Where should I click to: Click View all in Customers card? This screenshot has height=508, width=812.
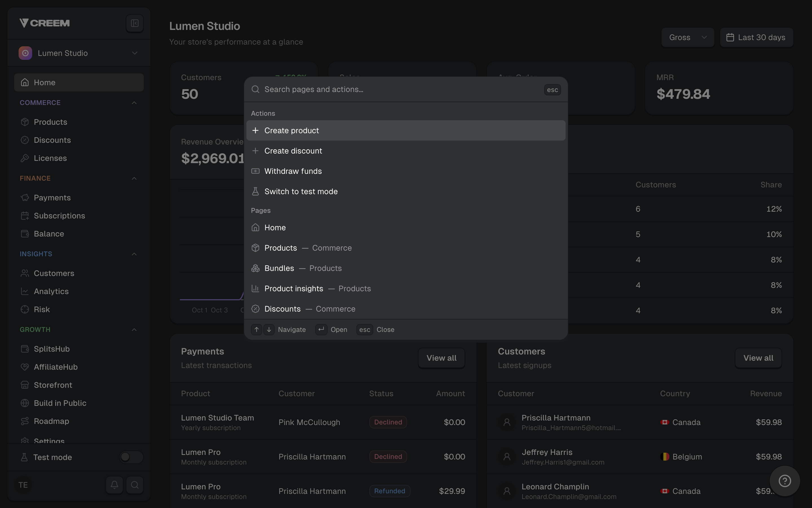click(758, 358)
